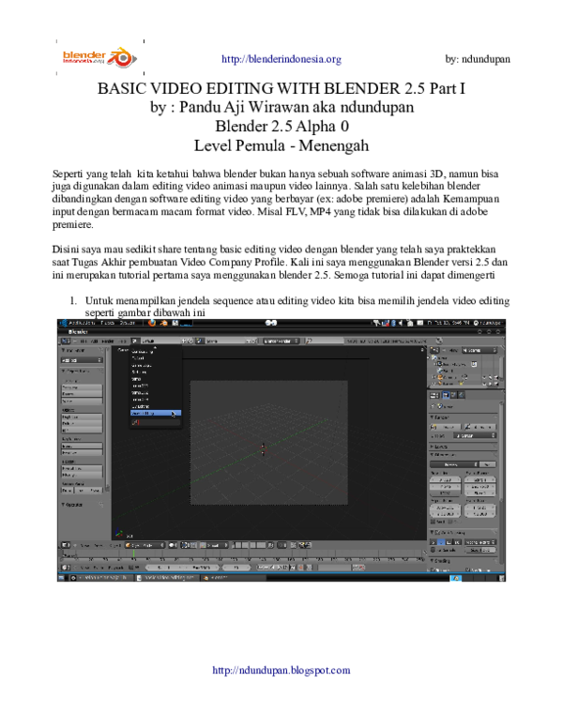Open the All Scenes dropdown in Outliner

pyautogui.click(x=479, y=350)
